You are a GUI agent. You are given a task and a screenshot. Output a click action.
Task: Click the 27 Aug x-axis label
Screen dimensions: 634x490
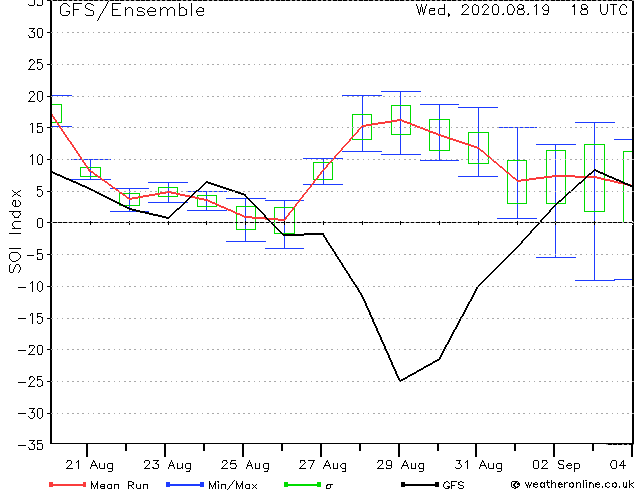tap(323, 465)
